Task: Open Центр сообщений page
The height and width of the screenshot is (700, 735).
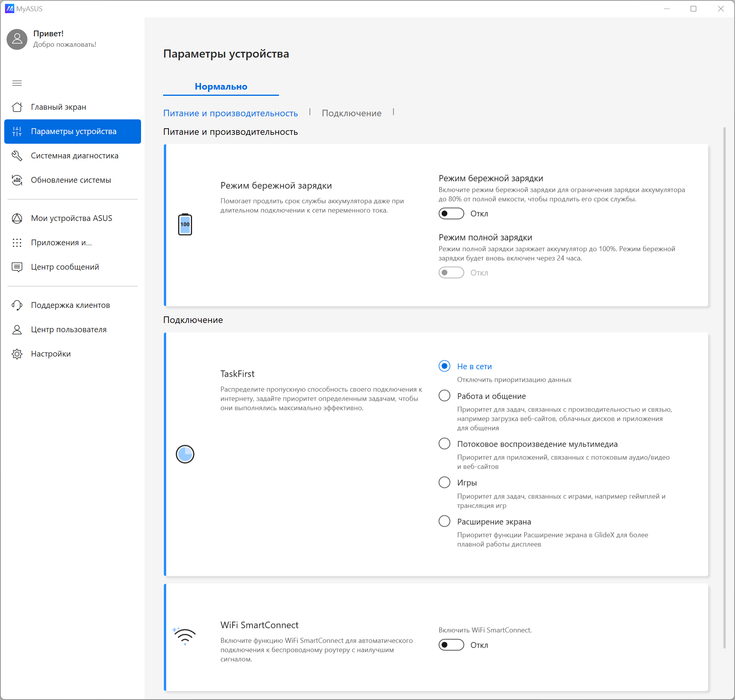Action: pos(73,267)
